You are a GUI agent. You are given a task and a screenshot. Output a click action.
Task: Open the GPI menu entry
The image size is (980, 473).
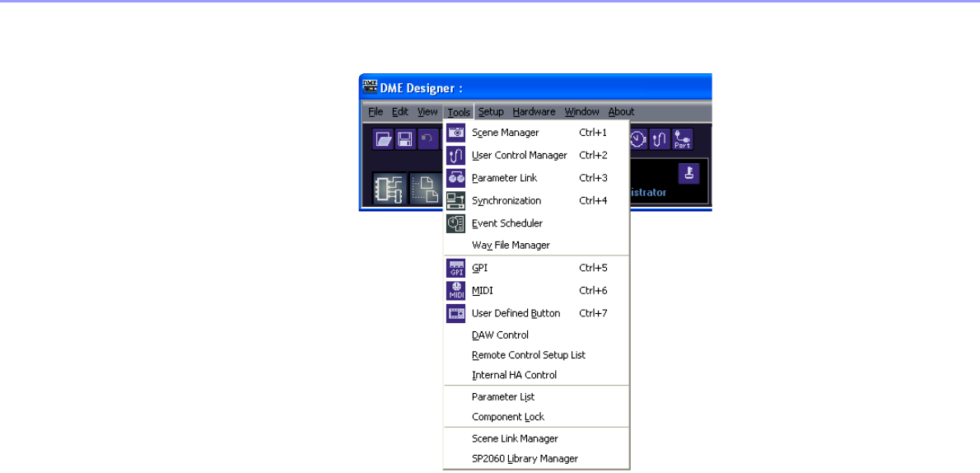536,268
